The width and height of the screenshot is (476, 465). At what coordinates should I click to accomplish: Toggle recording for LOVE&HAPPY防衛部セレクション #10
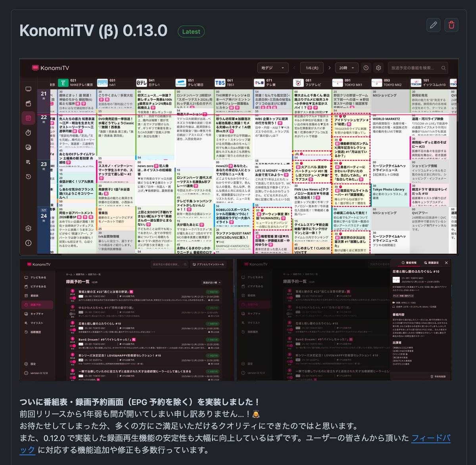point(73,361)
